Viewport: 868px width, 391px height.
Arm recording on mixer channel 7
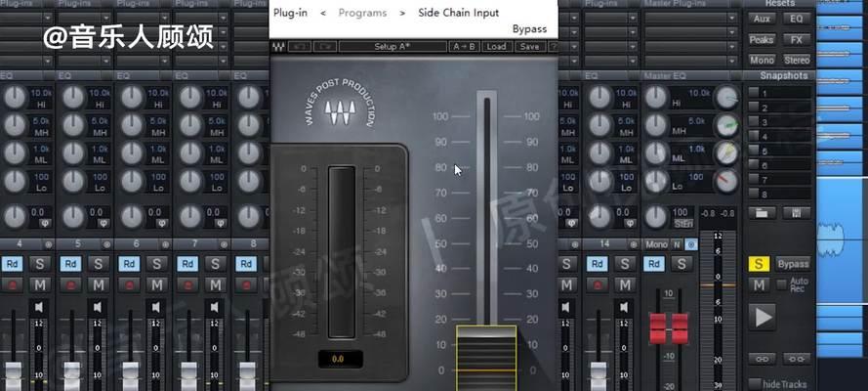187,284
